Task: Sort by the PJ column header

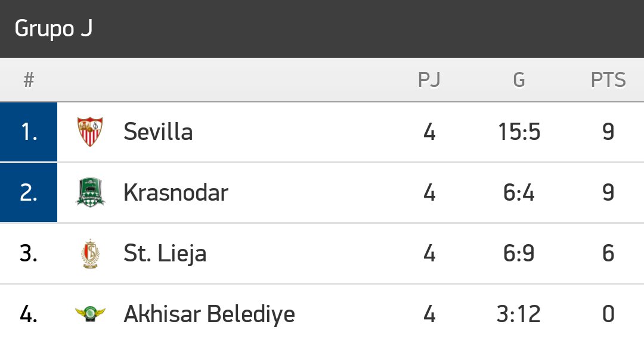Action: [x=429, y=80]
